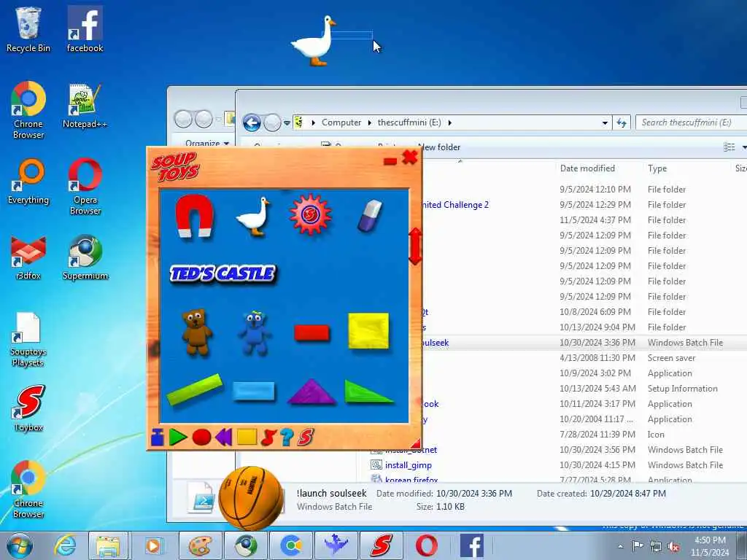This screenshot has width=747, height=560.
Task: Click the basketball toy on the desktop
Action: point(251,498)
